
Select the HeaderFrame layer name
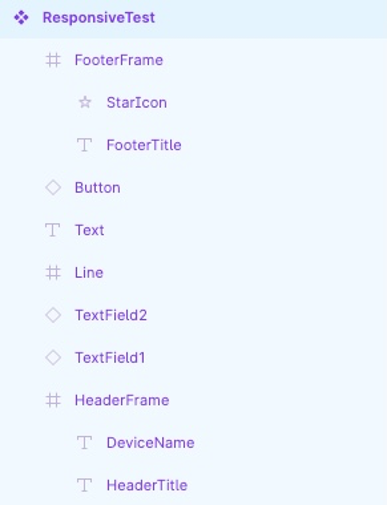(x=122, y=400)
